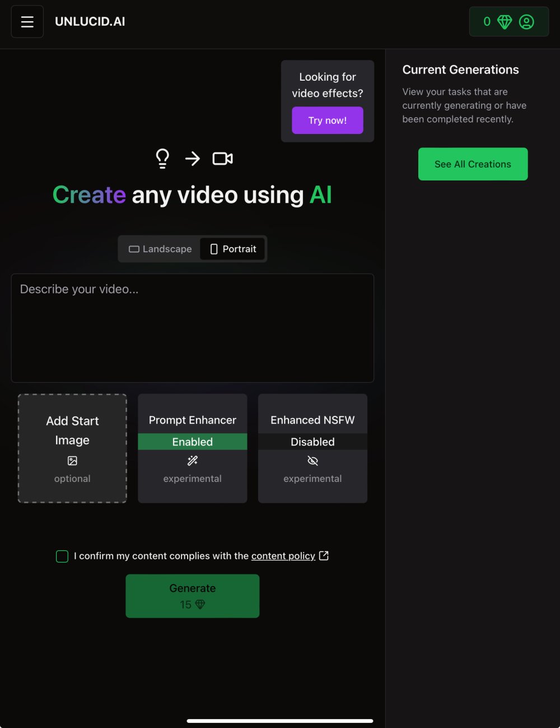Click the UNLUCID.AI logo text
The height and width of the screenshot is (728, 560).
point(90,22)
